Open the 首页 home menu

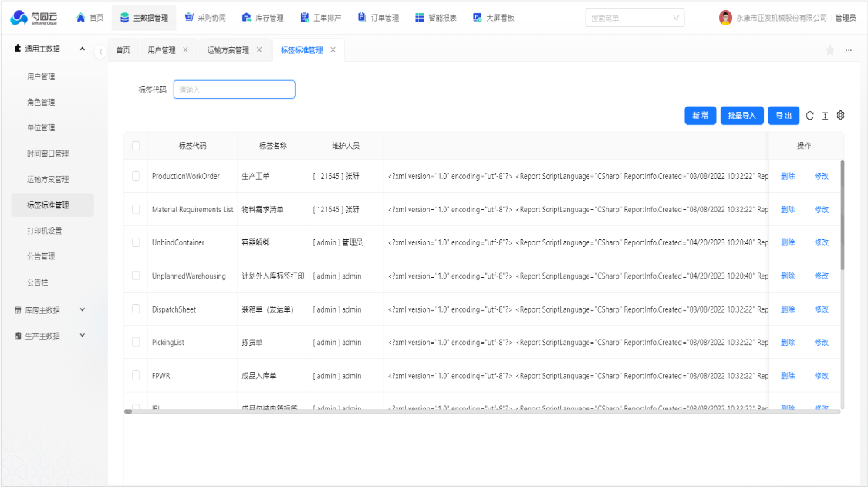coord(90,18)
